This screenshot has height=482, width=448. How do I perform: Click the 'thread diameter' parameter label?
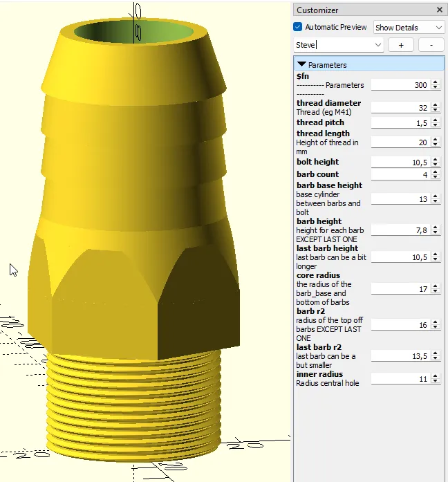click(329, 103)
